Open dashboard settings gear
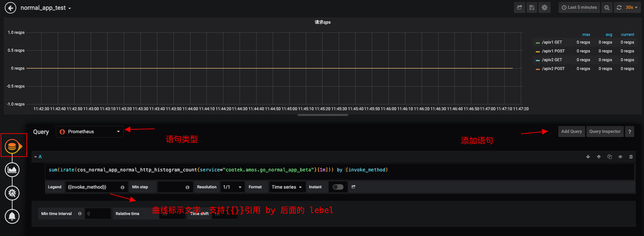Viewport: 644px width, 236px height. coord(544,8)
